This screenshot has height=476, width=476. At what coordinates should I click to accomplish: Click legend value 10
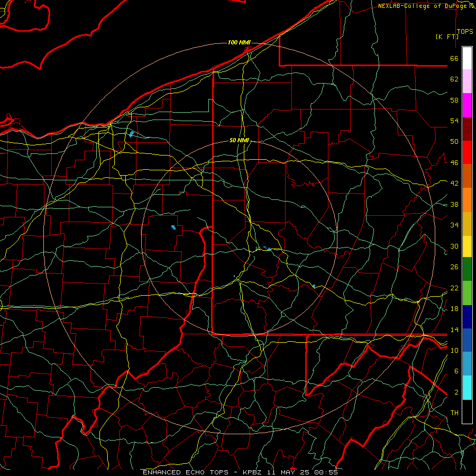[454, 350]
